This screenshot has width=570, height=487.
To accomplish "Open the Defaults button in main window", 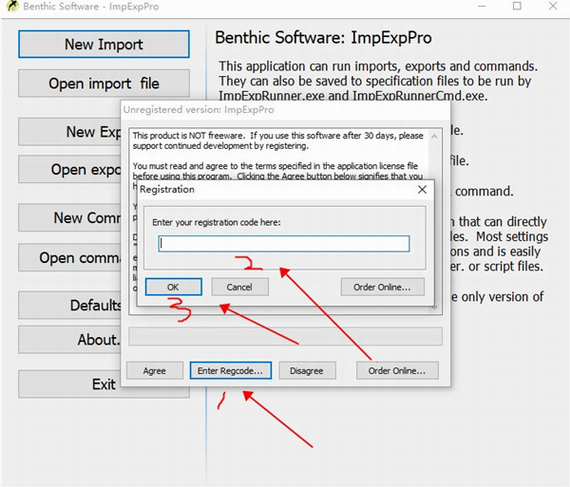I will click(70, 305).
